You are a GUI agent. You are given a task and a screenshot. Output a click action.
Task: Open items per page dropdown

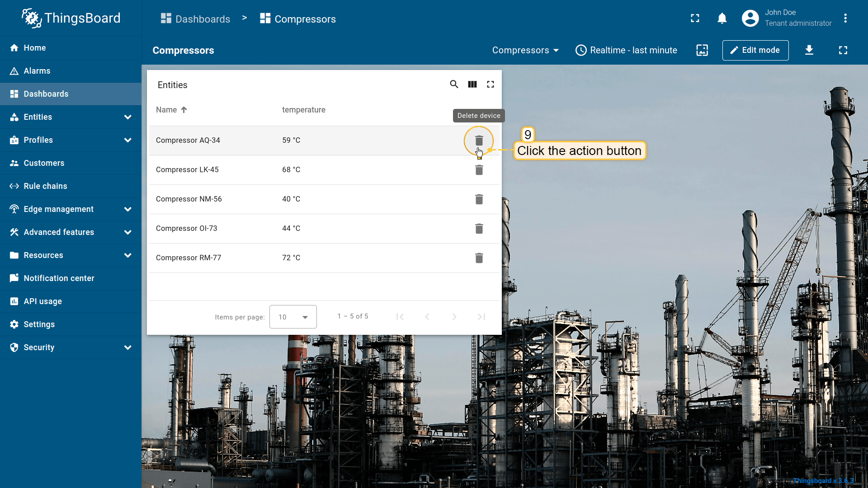[x=292, y=317]
